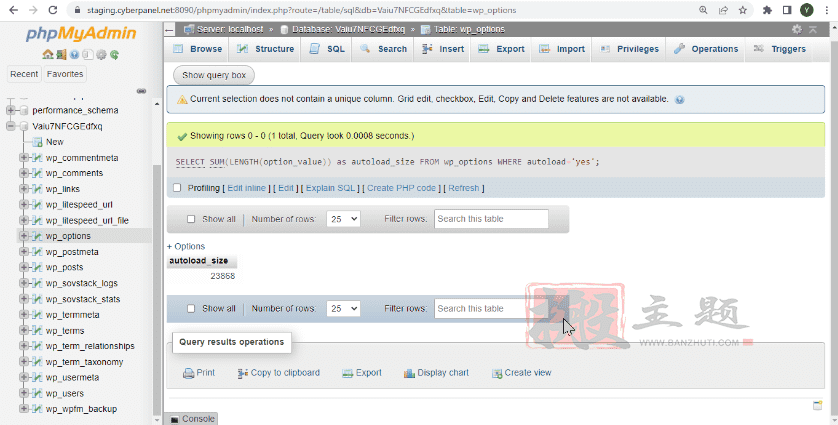
Task: Switch to the SQL tab
Action: [x=327, y=49]
